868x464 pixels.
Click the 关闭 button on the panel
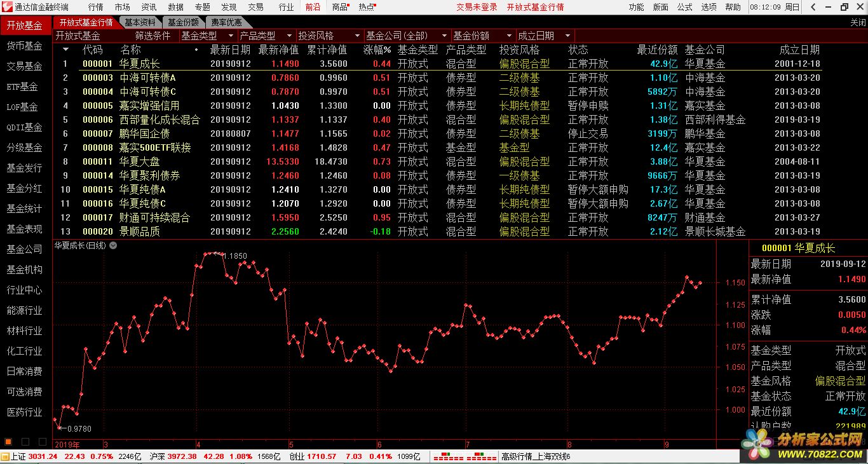tap(857, 22)
